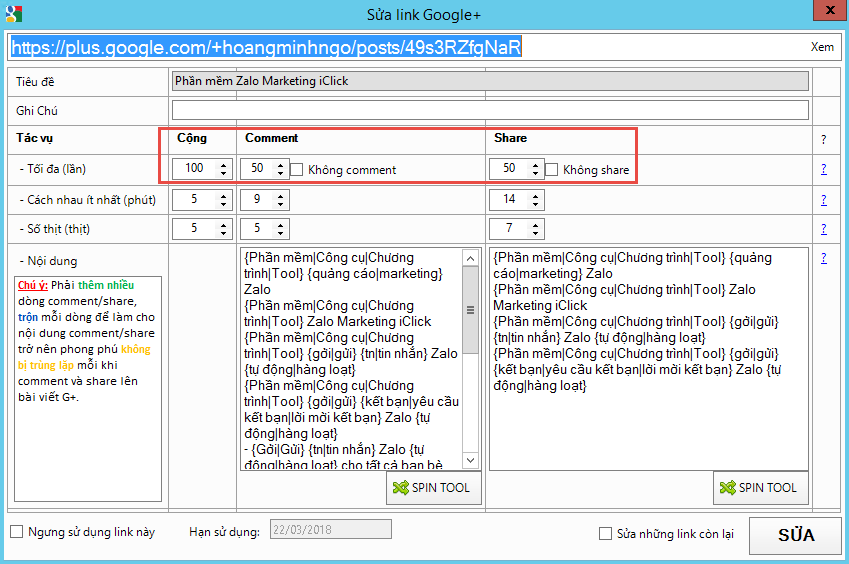Click the Google+ URL input field
This screenshot has height=564, width=849.
tap(406, 47)
